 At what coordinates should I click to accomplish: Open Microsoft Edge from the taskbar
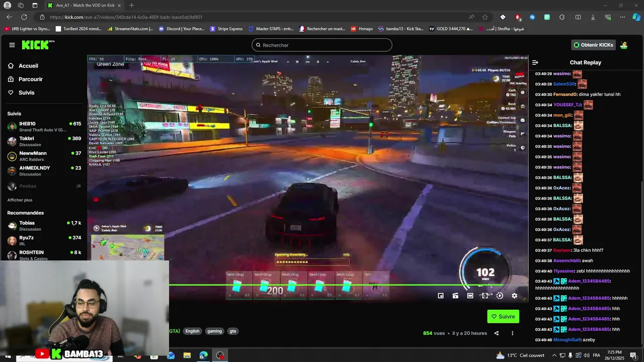point(203,355)
